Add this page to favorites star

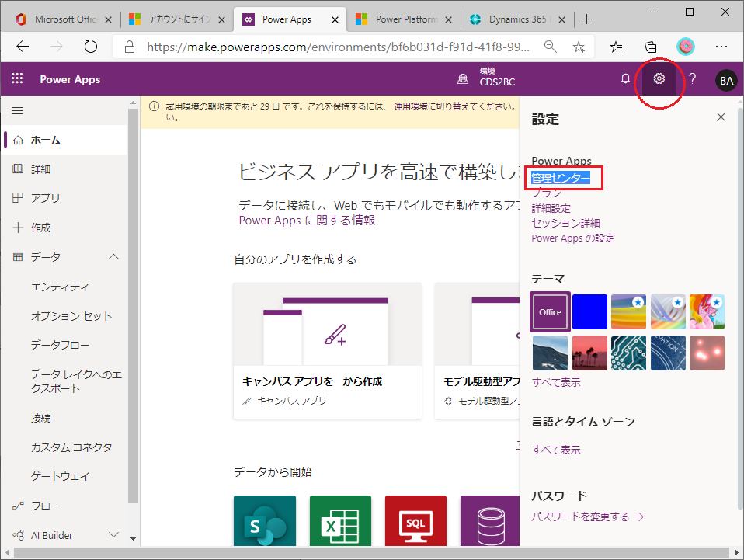[579, 47]
